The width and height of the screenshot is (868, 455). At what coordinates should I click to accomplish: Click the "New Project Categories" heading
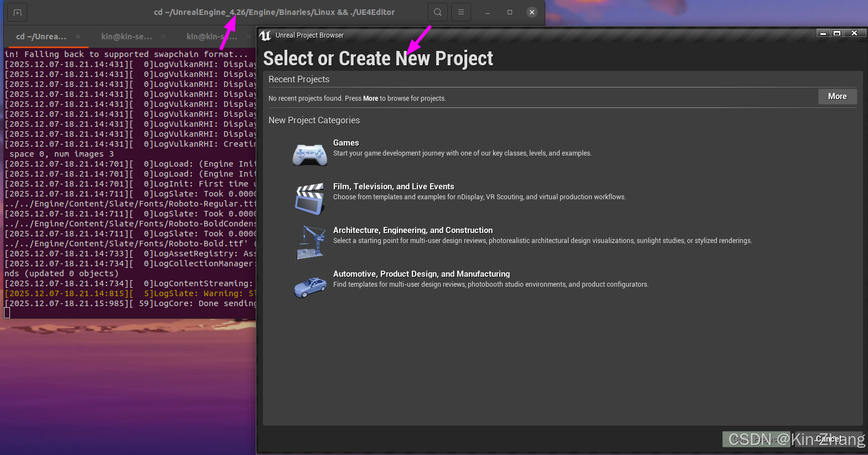[314, 120]
